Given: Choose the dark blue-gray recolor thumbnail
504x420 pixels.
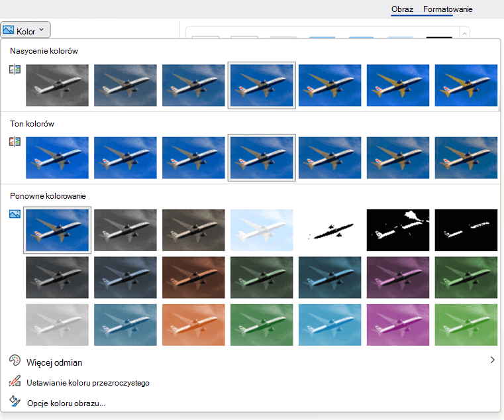Looking at the screenshot, I should point(125,277).
